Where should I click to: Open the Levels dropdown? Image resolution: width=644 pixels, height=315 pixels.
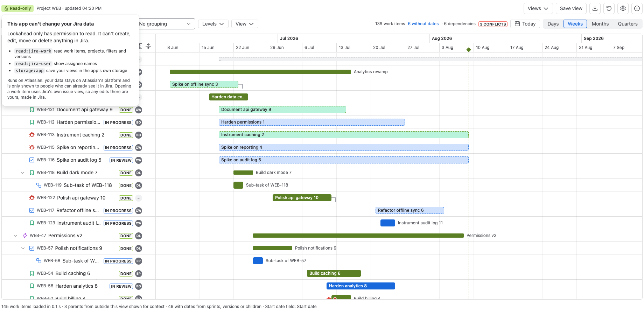coord(213,24)
